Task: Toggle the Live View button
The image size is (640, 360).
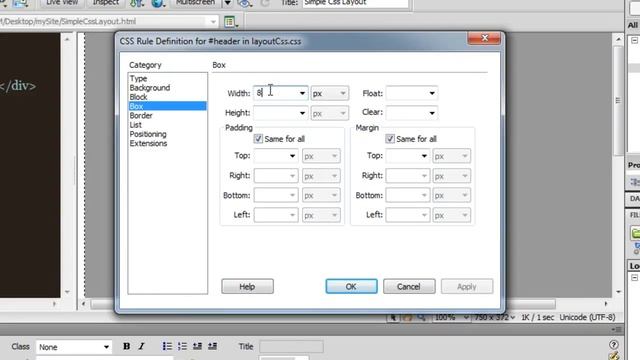Action: (61, 3)
